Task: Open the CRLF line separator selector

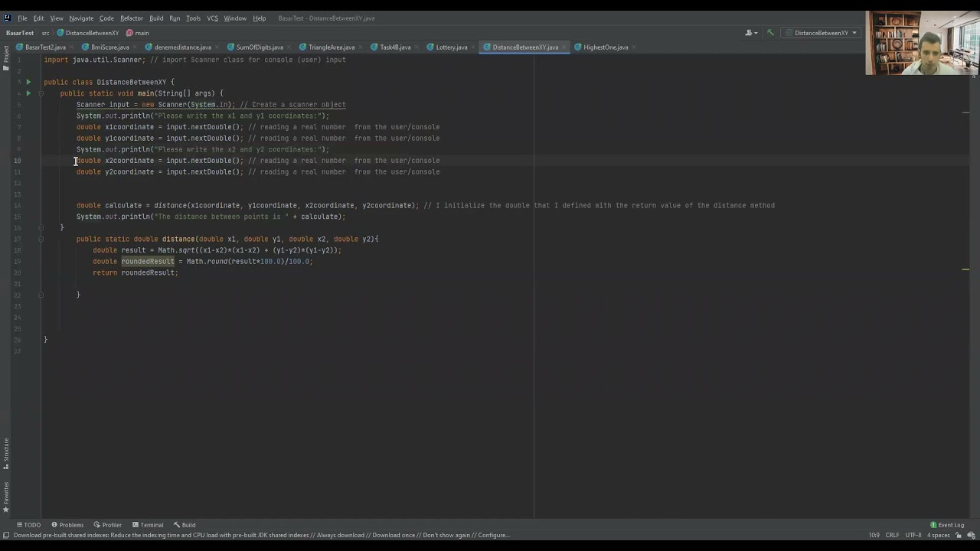Action: [892, 536]
